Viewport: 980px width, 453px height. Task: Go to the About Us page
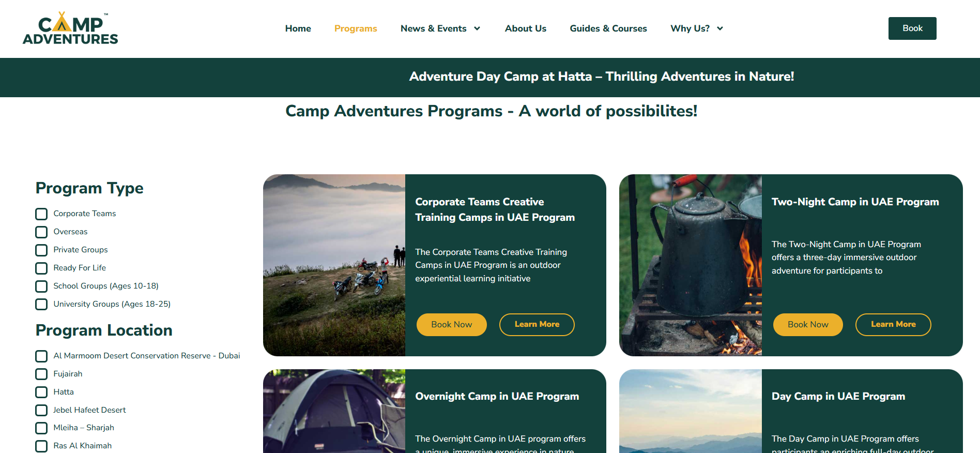(526, 28)
